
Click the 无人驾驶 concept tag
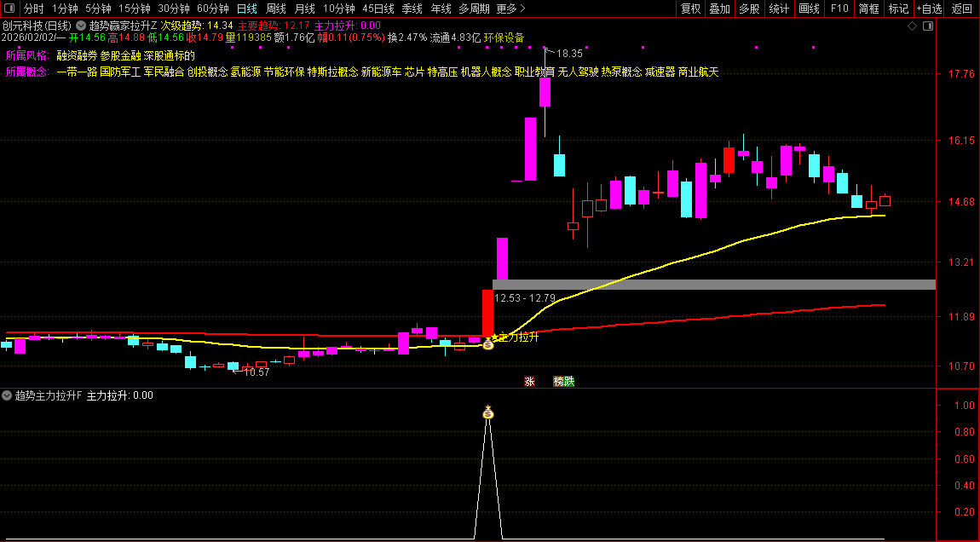(578, 72)
